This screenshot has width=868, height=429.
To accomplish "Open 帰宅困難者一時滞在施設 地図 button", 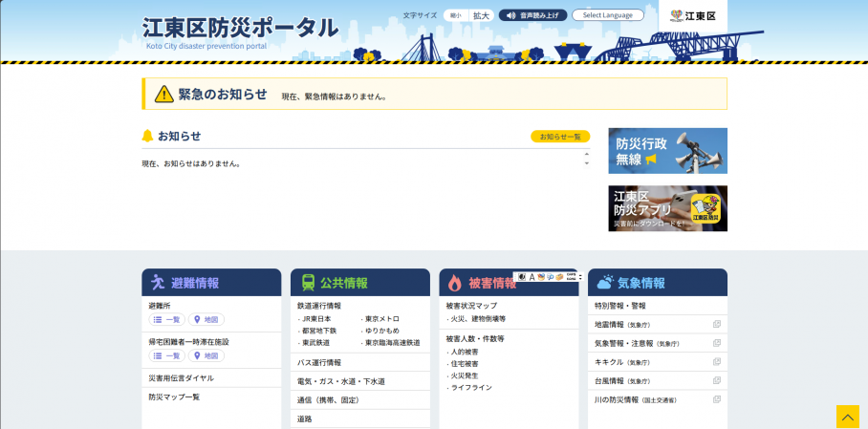I will 206,356.
